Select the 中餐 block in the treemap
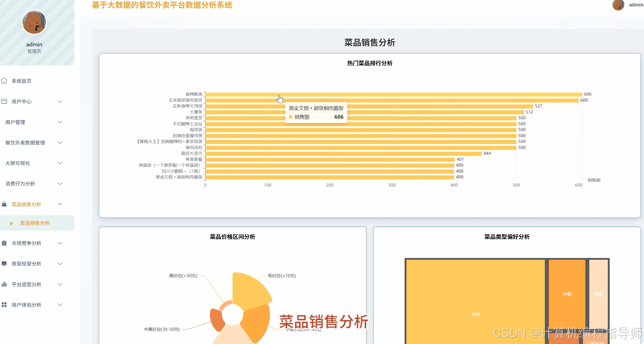The height and width of the screenshot is (344, 644). point(567,294)
